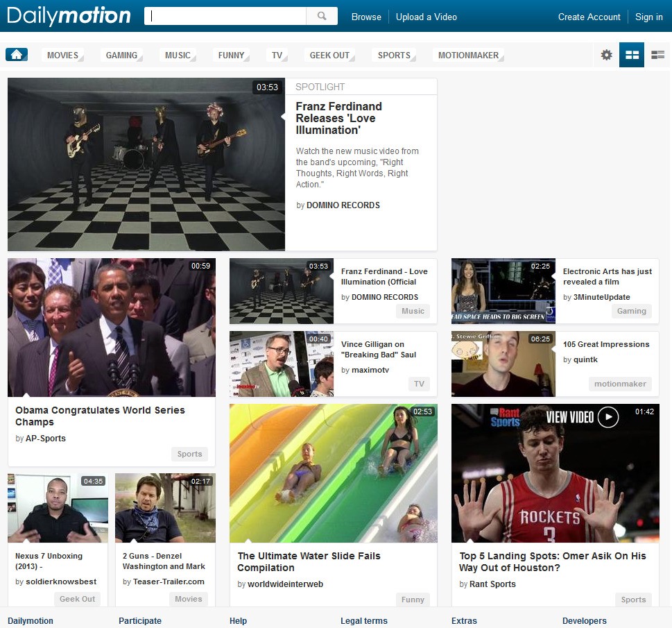Viewport: 672px width, 628px height.
Task: Open the Water Slide Fails video thumbnail
Action: (334, 473)
